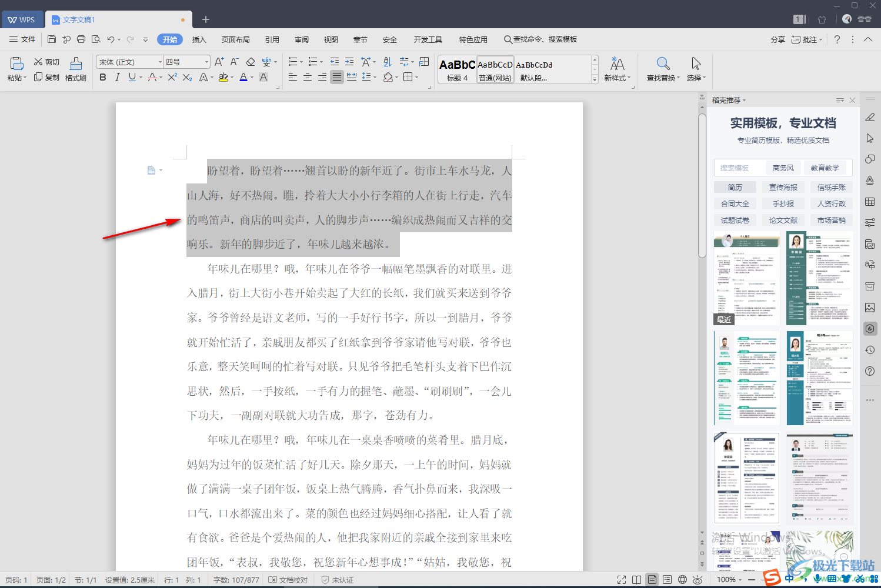The width and height of the screenshot is (881, 588).
Task: Expand the bullet list dropdown arrow
Action: pyautogui.click(x=302, y=62)
